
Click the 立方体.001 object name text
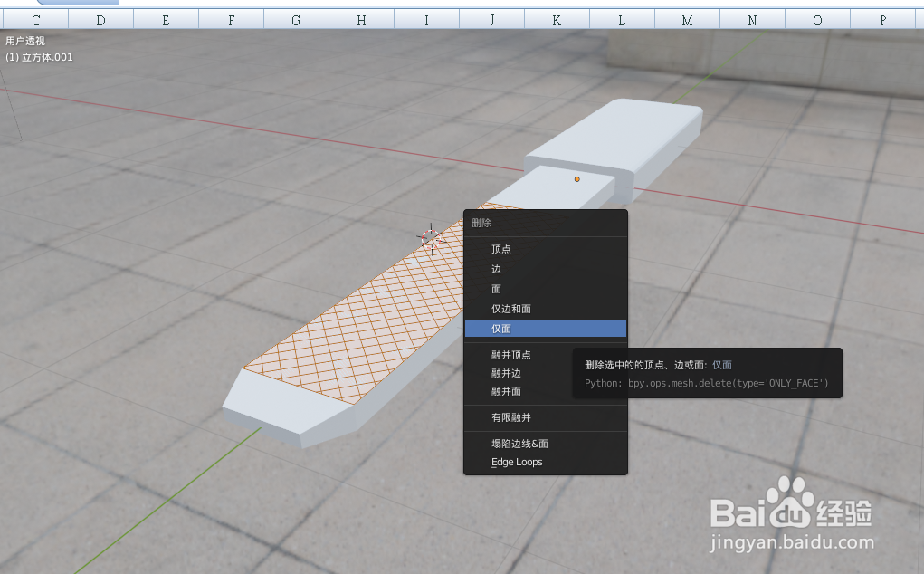(40, 56)
